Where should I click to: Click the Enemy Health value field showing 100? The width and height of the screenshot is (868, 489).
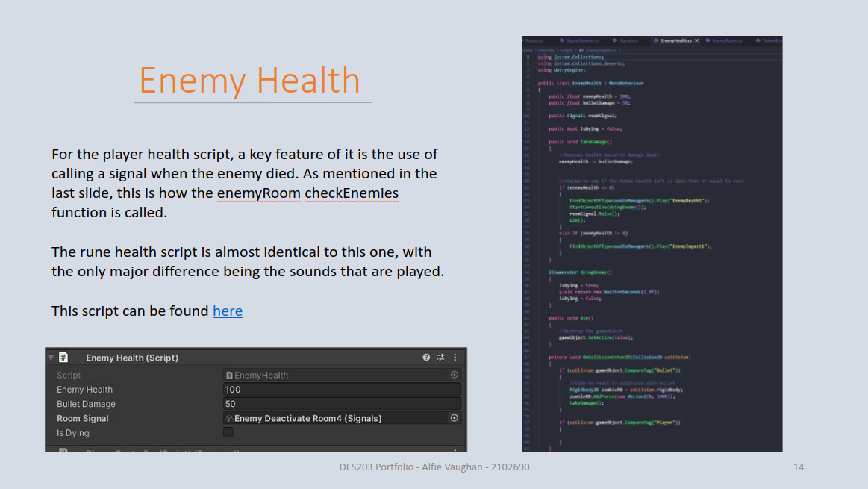tap(342, 389)
